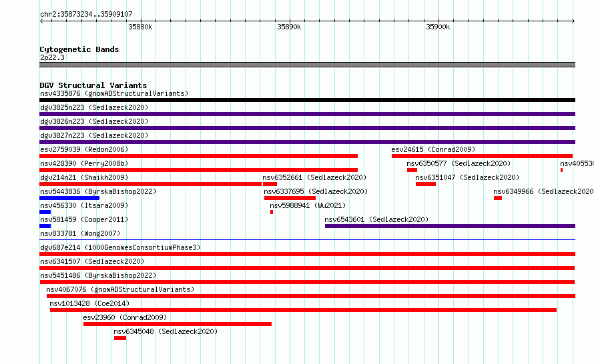Open variant dgv3827n223 Sedlazeck2020 label
Image resolution: width=594 pixels, height=364 pixels.
tap(94, 135)
